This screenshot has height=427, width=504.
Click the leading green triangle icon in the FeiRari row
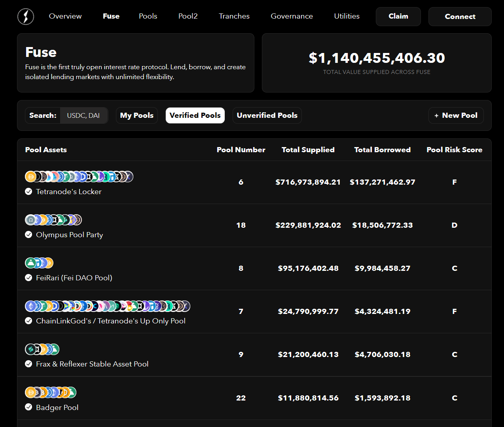tap(30, 263)
